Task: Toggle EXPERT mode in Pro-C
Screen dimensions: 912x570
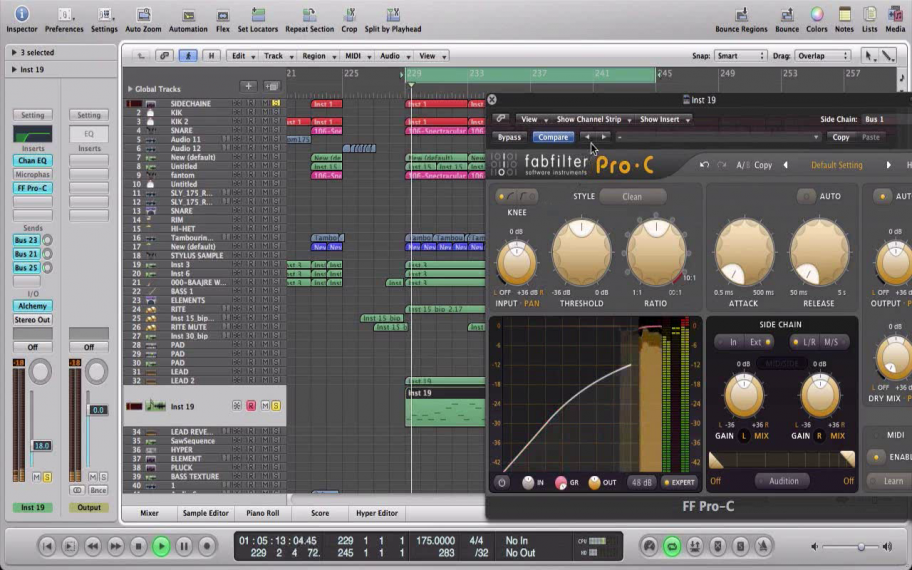Action: pyautogui.click(x=679, y=482)
